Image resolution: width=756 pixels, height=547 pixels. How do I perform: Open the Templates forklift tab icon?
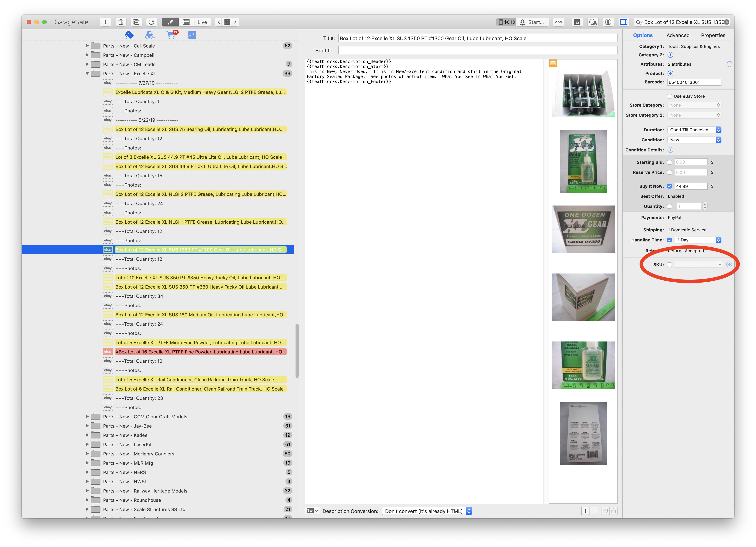tap(150, 35)
